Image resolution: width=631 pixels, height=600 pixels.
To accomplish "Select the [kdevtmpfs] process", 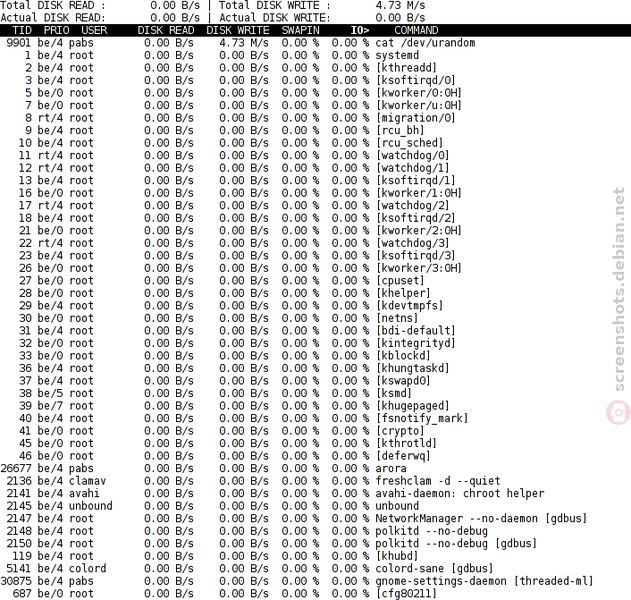I will pyautogui.click(x=316, y=305).
